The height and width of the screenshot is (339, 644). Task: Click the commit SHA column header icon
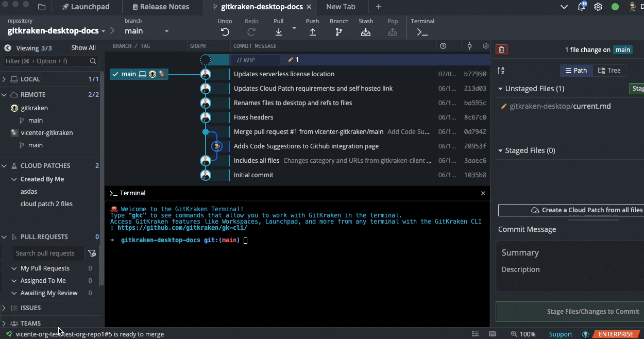click(469, 46)
